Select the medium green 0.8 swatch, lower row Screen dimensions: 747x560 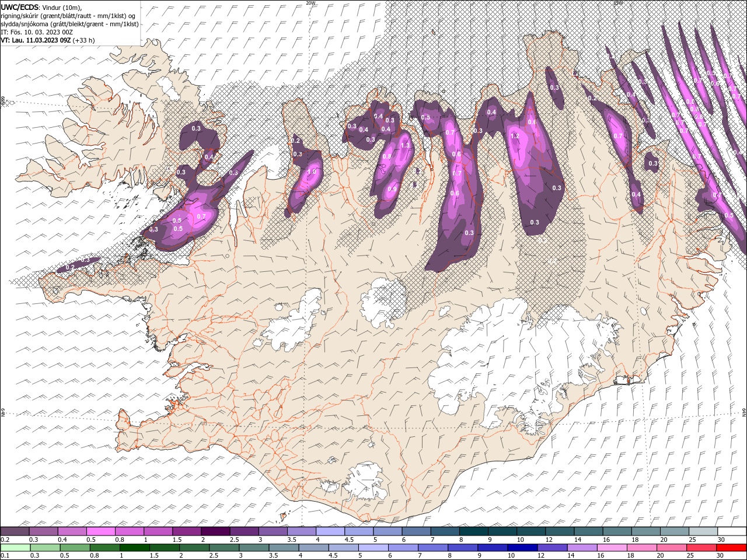coord(105,548)
